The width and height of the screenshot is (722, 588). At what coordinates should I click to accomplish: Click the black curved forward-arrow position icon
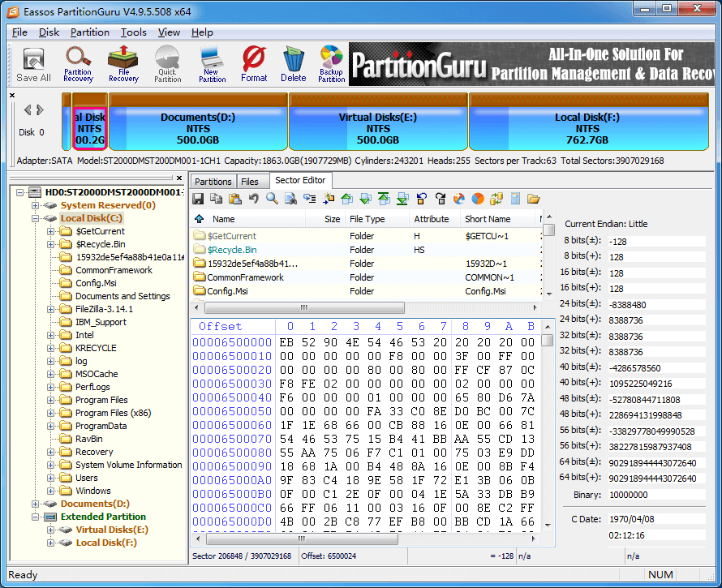point(441,199)
